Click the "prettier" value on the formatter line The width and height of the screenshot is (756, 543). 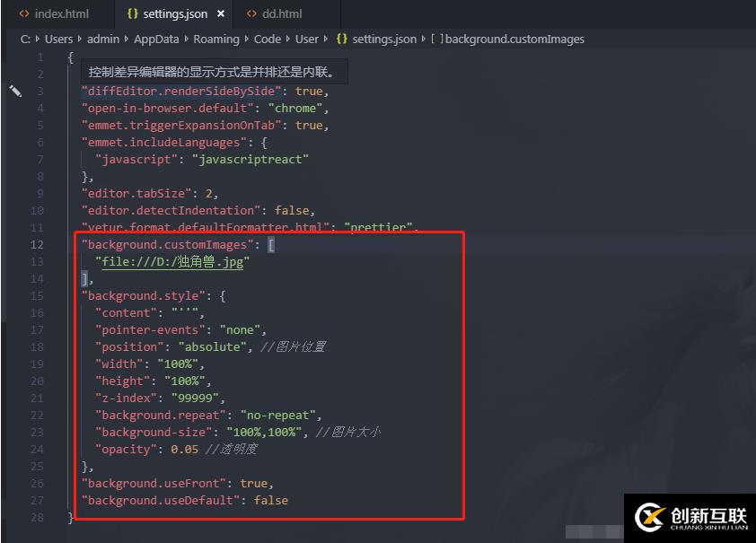378,226
